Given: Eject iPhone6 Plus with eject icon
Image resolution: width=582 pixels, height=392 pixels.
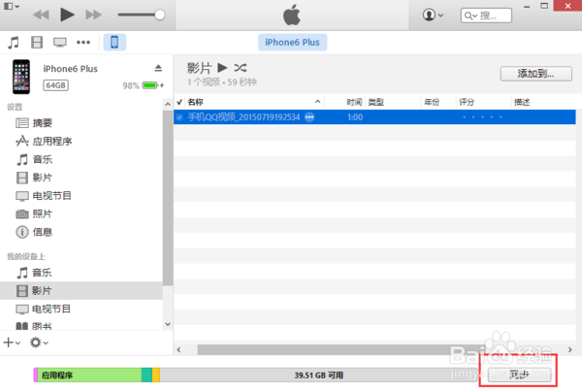Looking at the screenshot, I should pyautogui.click(x=158, y=68).
